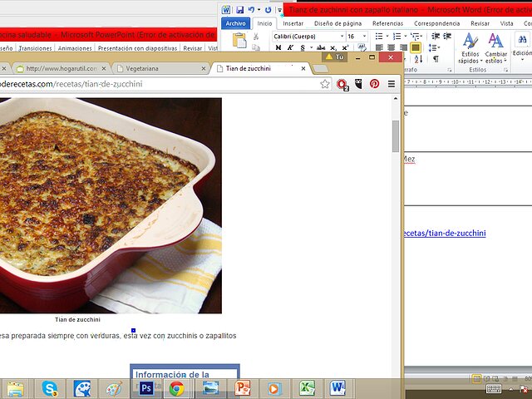532x399 pixels.
Task: Click the Clear Formatting icon in Word
Action: 362,47
